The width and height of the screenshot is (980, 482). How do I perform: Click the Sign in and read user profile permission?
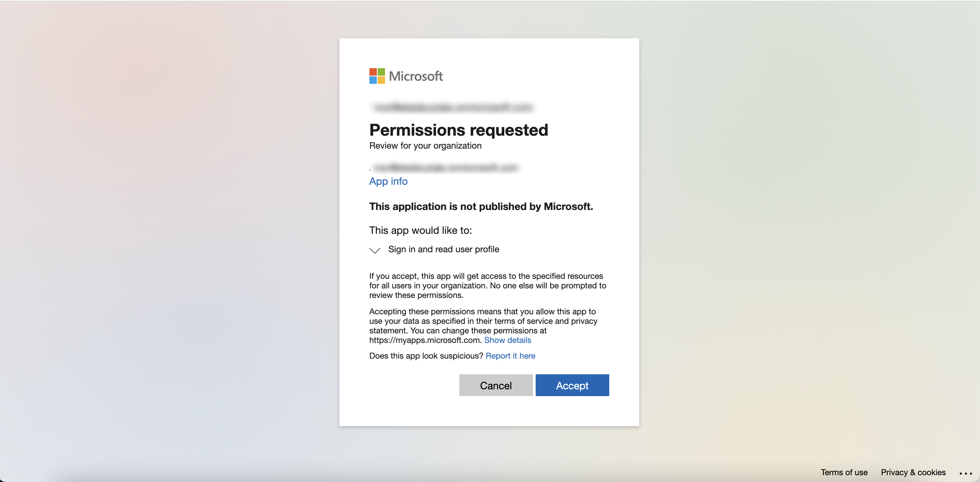click(x=444, y=249)
